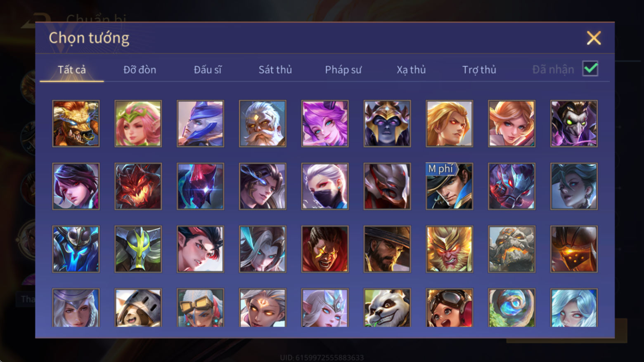This screenshot has width=644, height=362.
Task: Switch to the "Pháp sư" tab
Action: coord(343,70)
